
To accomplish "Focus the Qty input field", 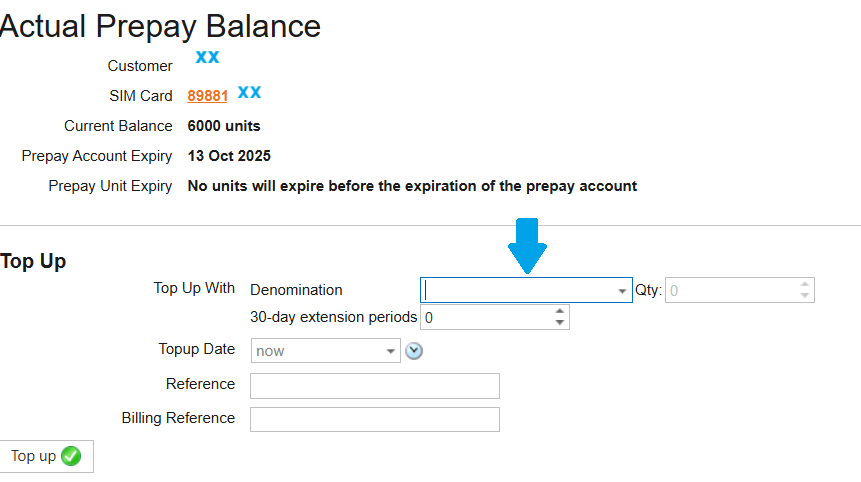I will [730, 290].
